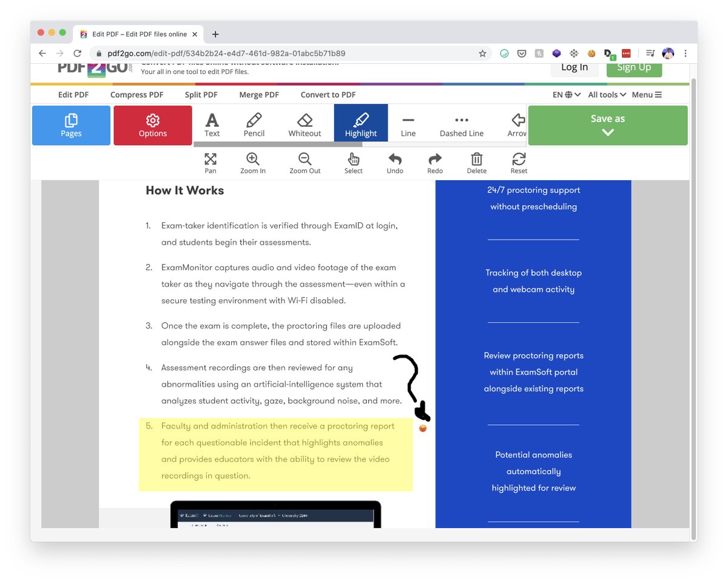Open the Chrome three-dot menu
The height and width of the screenshot is (582, 728).
pos(686,53)
